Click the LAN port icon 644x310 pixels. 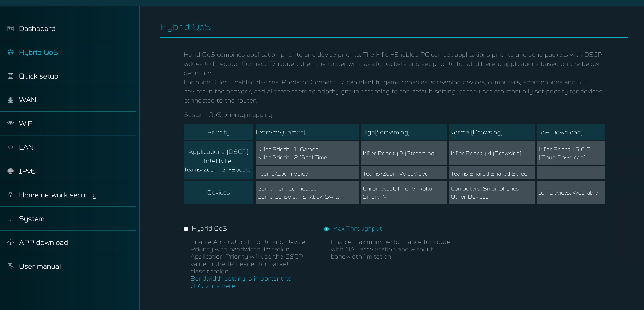point(11,147)
